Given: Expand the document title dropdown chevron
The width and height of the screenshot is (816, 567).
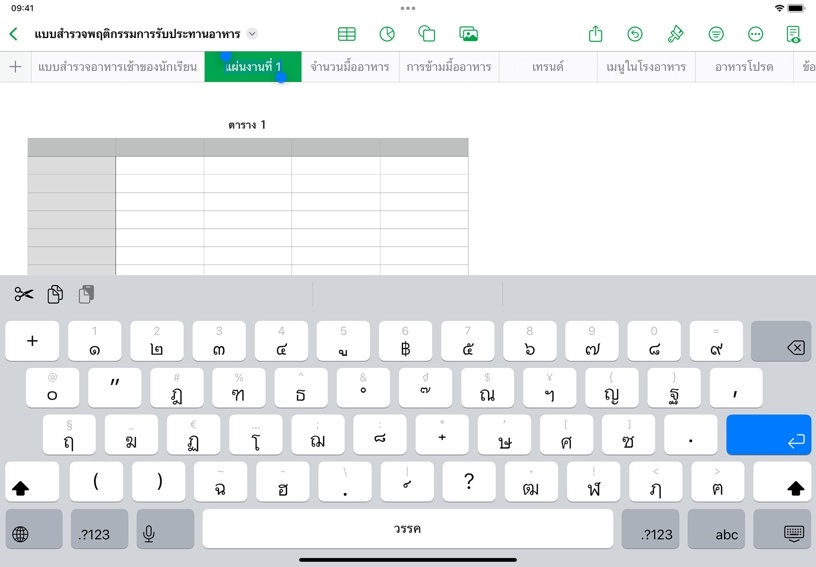Looking at the screenshot, I should [x=252, y=34].
